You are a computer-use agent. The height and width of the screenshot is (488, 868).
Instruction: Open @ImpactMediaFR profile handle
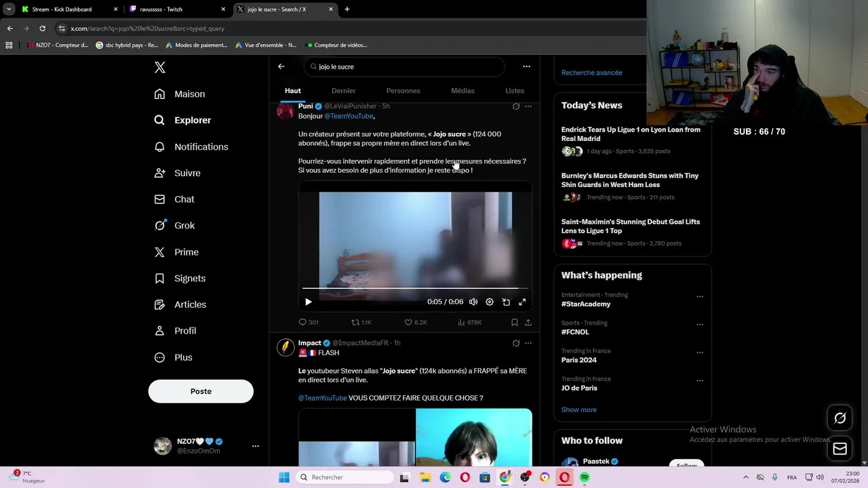(360, 343)
